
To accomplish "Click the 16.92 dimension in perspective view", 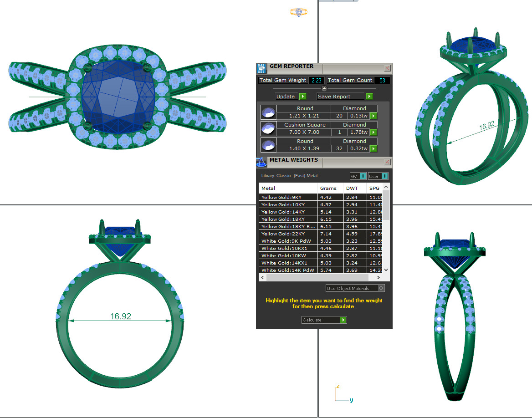I will pos(487,126).
